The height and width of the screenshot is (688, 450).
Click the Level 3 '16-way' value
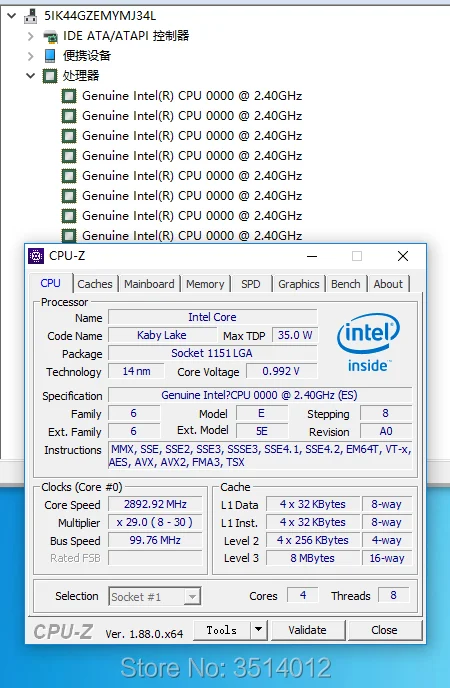pos(387,558)
